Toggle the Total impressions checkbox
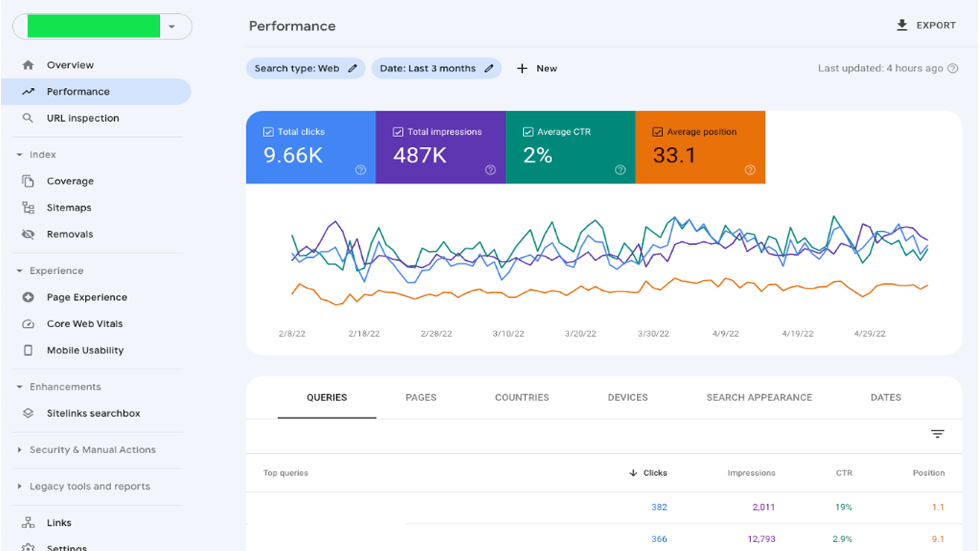Viewport: 980px width, 551px height. coord(398,132)
